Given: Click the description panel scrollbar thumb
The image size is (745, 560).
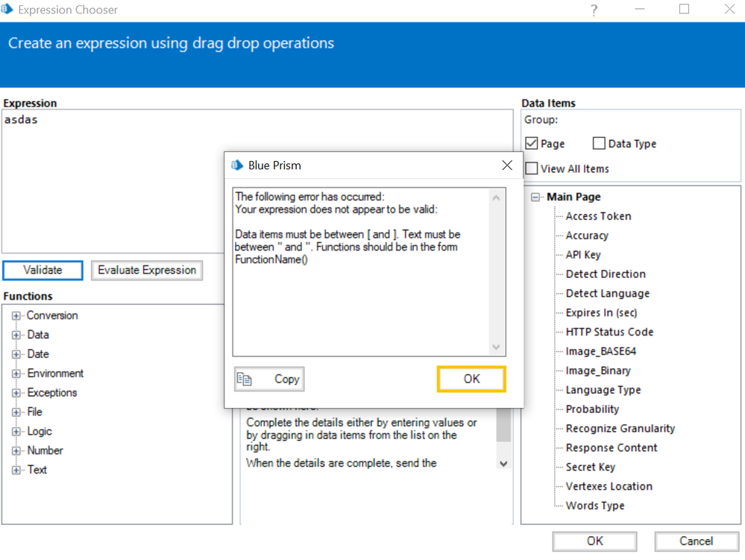Looking at the screenshot, I should click(503, 425).
